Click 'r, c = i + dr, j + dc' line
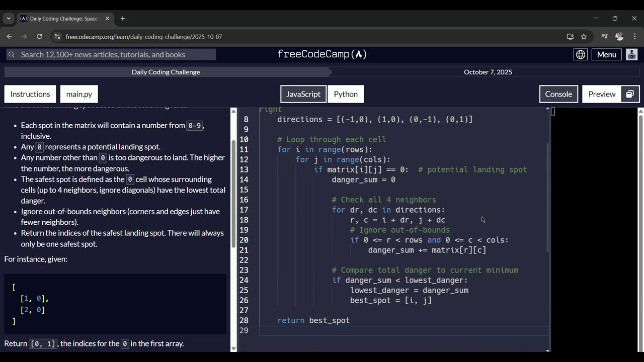Viewport: 644px width, 362px height. 397,220
